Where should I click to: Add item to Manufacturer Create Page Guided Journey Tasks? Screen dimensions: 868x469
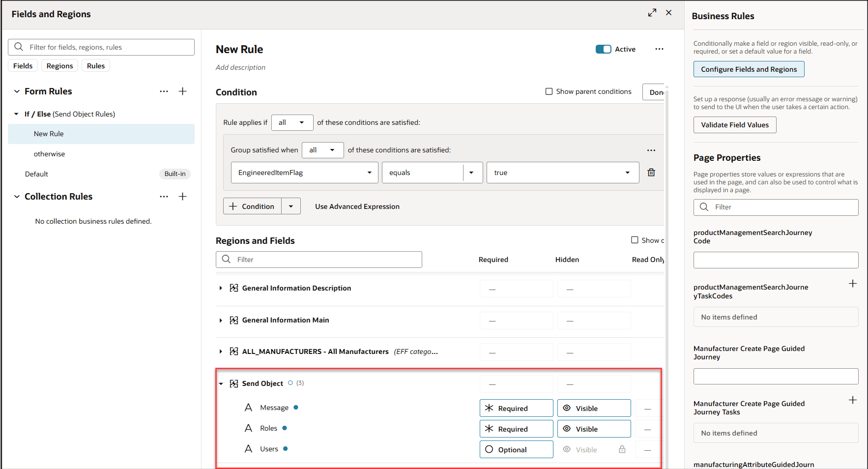(x=853, y=400)
